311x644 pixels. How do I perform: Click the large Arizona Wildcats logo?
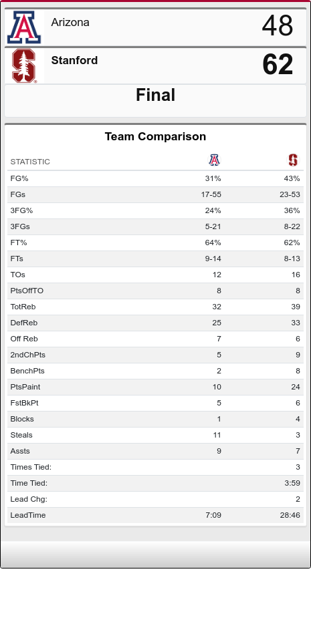[24, 27]
